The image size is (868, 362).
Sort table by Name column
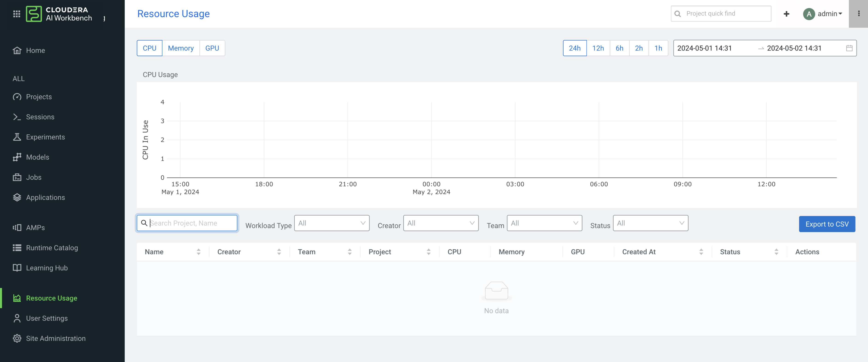coord(199,252)
